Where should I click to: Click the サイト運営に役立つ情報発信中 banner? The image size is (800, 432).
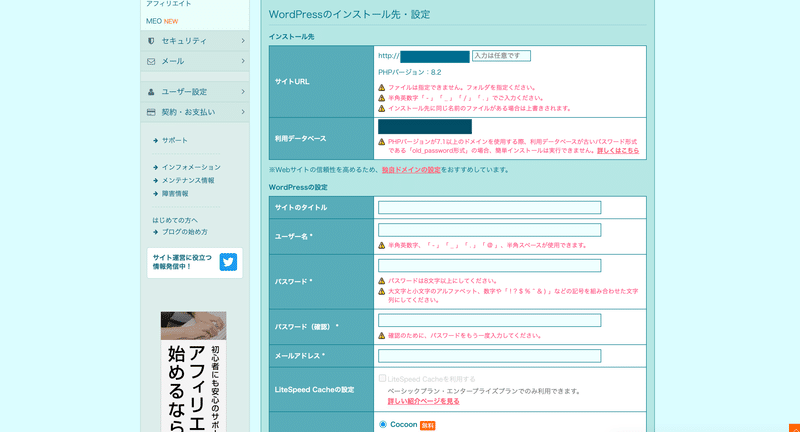click(195, 263)
